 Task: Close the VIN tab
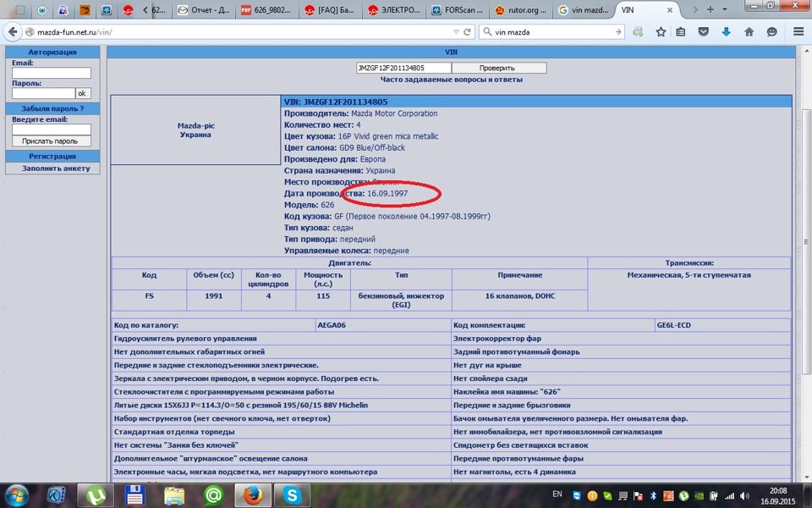(x=670, y=10)
